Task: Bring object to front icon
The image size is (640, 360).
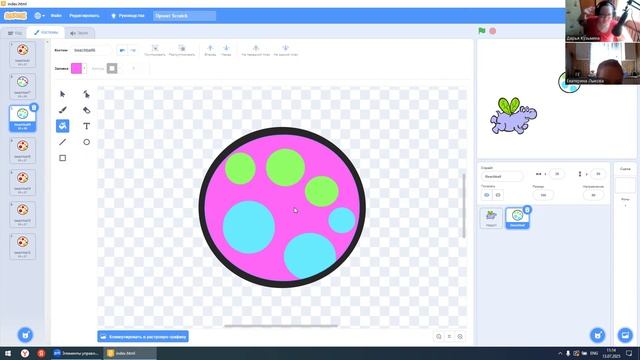Action: tap(256, 50)
